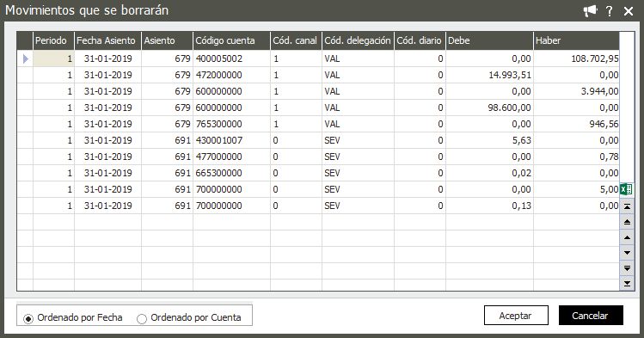Click the megaphone announcements icon
This screenshot has height=338, width=644.
click(590, 11)
